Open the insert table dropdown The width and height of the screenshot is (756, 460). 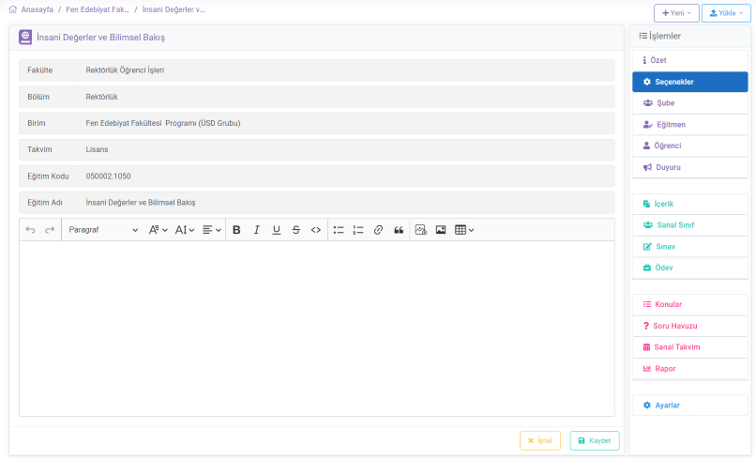[464, 230]
